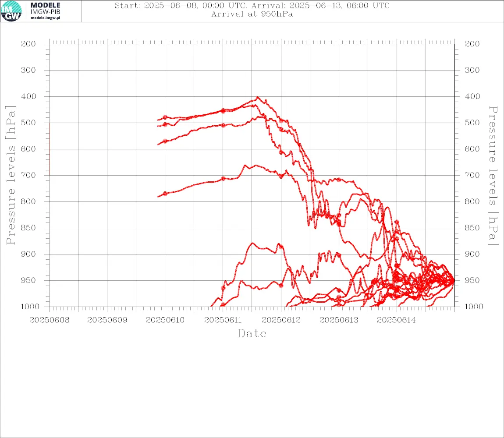
Task: Click the right axis 300 label
Action: 472,70
